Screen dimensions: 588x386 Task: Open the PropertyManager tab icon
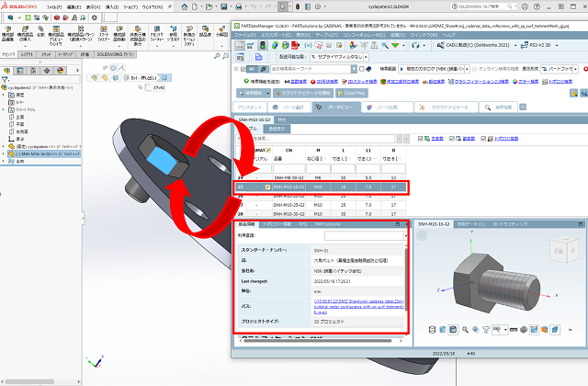click(20, 71)
